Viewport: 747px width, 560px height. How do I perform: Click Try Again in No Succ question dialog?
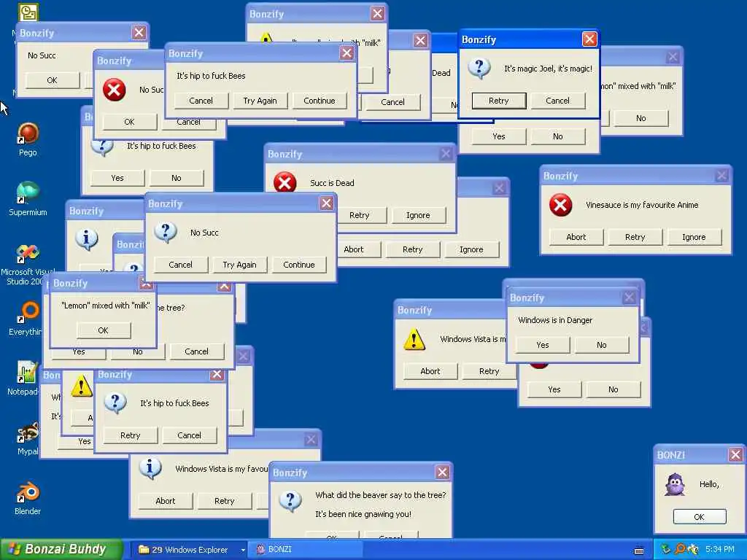pos(239,264)
